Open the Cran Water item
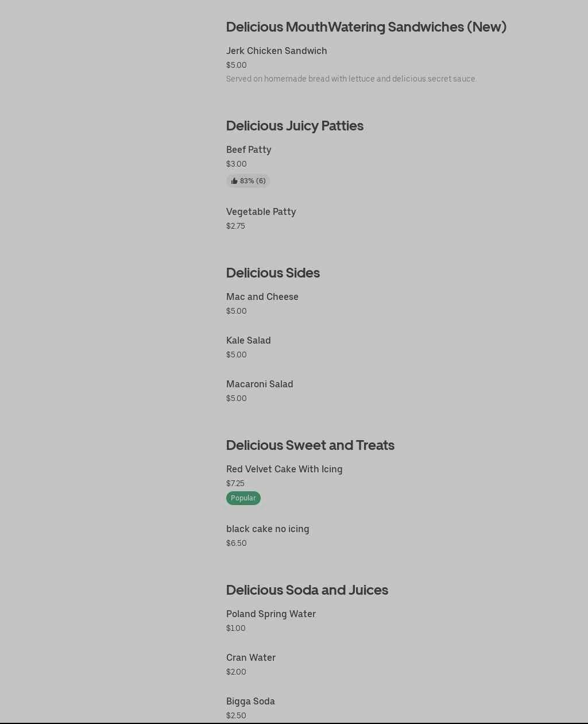The width and height of the screenshot is (588, 724). point(251,658)
